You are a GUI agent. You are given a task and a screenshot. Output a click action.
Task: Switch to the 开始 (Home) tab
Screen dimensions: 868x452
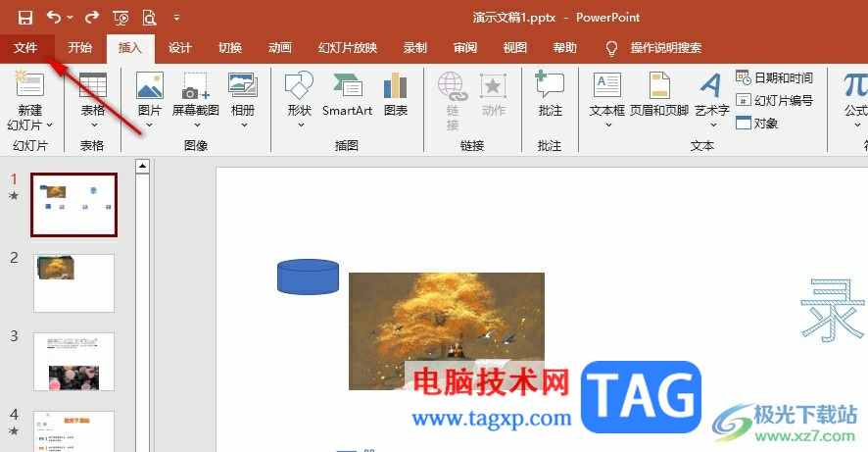tap(79, 48)
